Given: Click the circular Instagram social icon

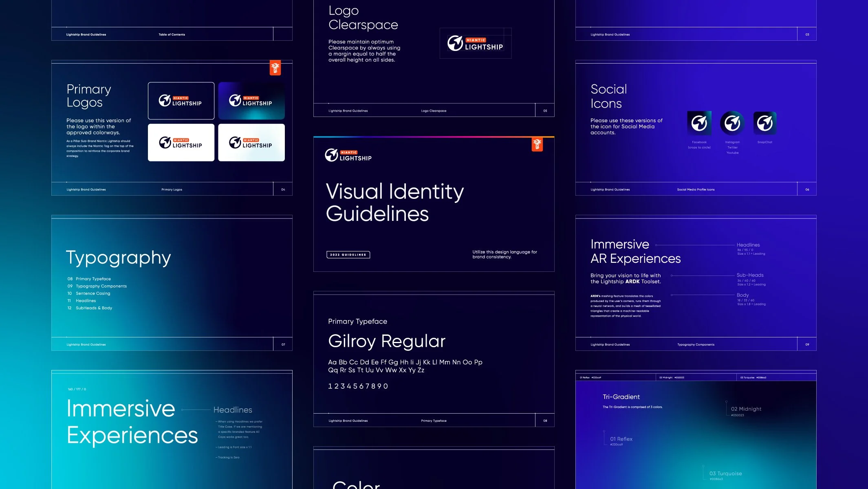Looking at the screenshot, I should 732,123.
